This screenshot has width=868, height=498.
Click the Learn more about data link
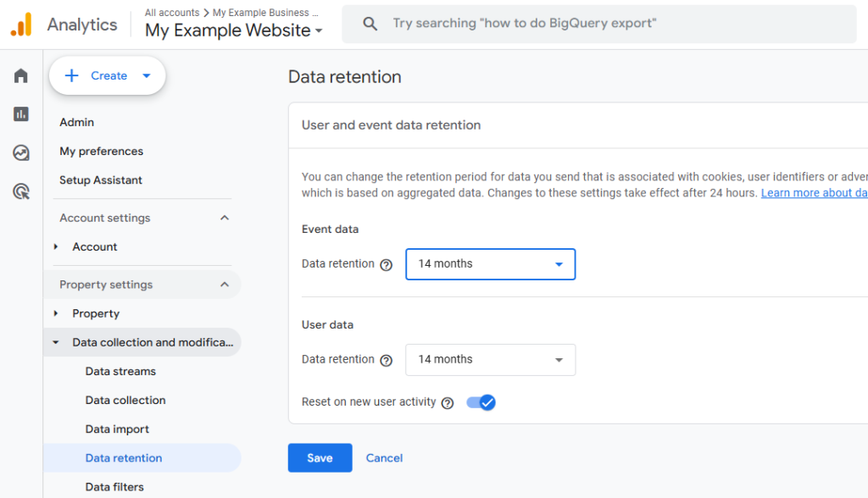[814, 192]
